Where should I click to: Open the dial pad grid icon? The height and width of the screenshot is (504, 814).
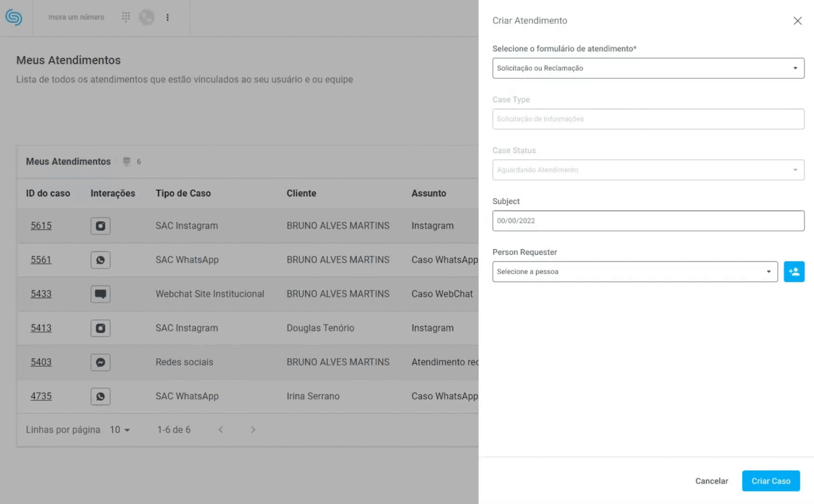[x=126, y=17]
